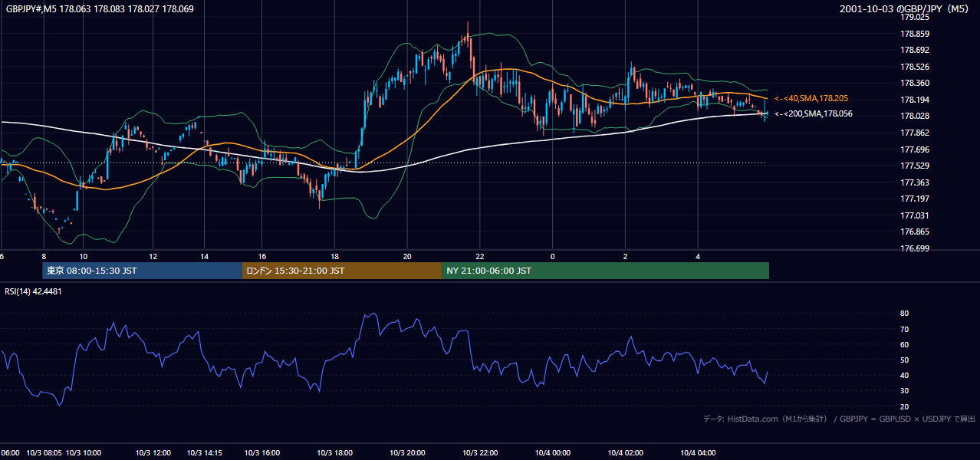Screen dimensions: 980x460
Task: Click the bottom time label 10/3 08:05
Action: coord(44,452)
